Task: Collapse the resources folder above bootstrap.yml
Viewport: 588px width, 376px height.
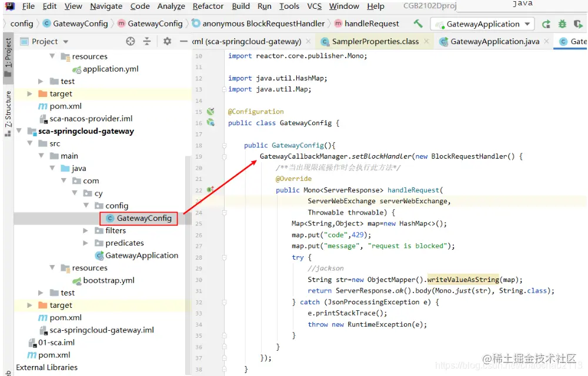Action: click(52, 268)
